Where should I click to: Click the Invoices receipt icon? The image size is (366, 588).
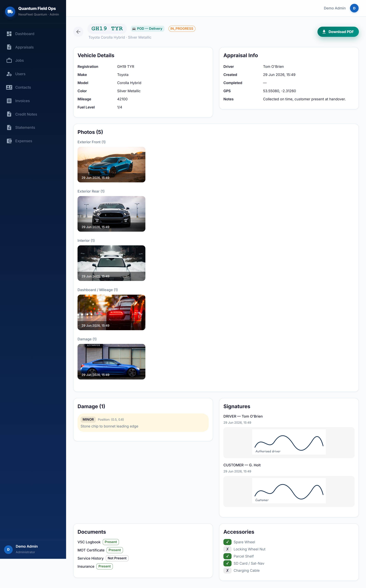(9, 101)
